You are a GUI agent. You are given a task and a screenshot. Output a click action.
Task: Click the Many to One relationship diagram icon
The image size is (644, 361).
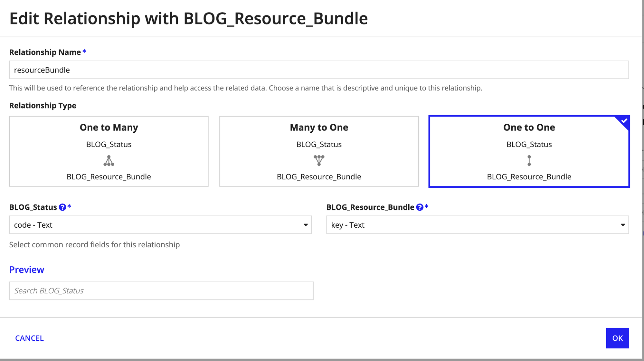click(319, 160)
